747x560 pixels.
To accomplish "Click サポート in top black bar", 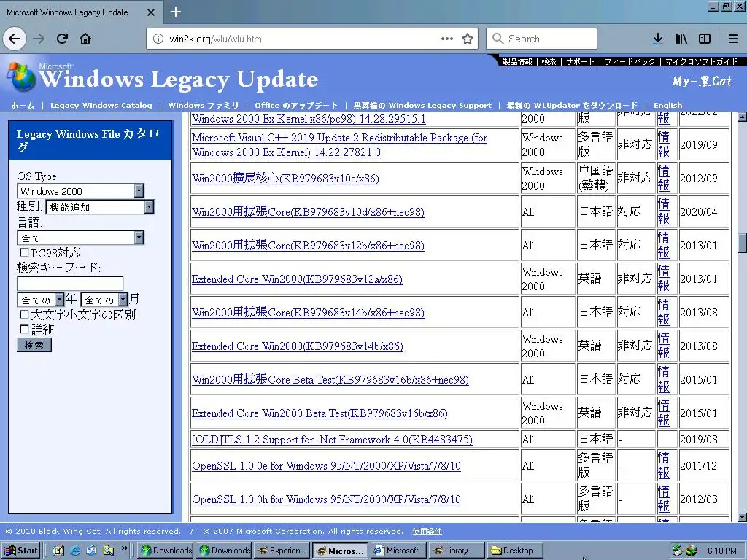I will (x=580, y=62).
